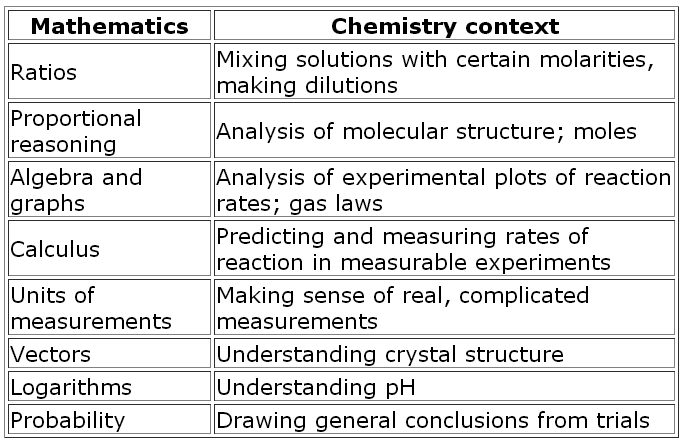This screenshot has height=444, width=685.
Task: Click the Chemistry context column header
Action: [x=444, y=26]
